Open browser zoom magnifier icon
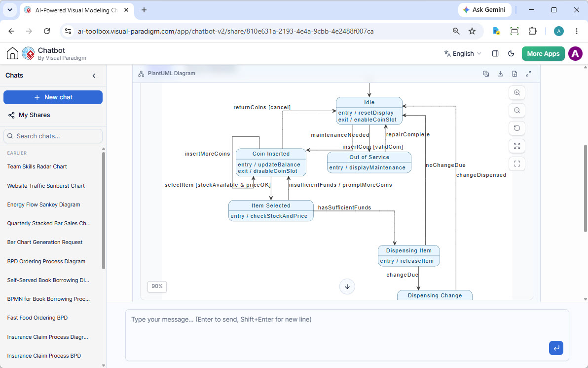This screenshot has height=368, width=588. pyautogui.click(x=456, y=31)
